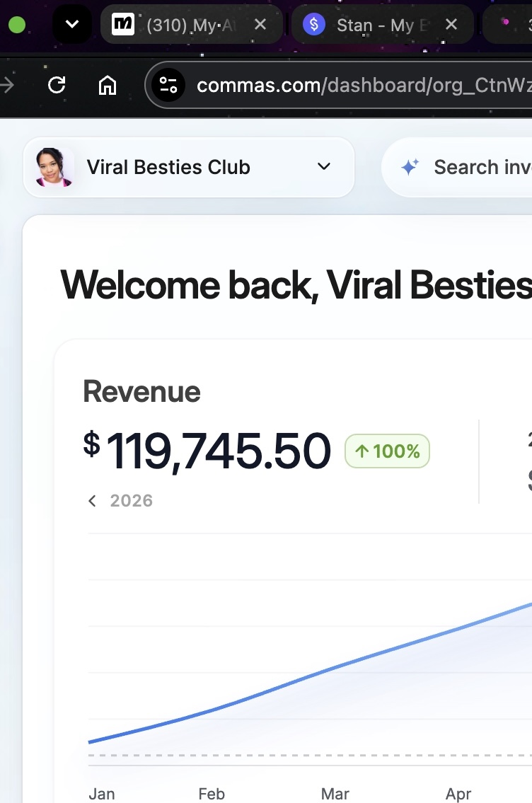Click the Viral Besties Club avatar photo

[53, 167]
